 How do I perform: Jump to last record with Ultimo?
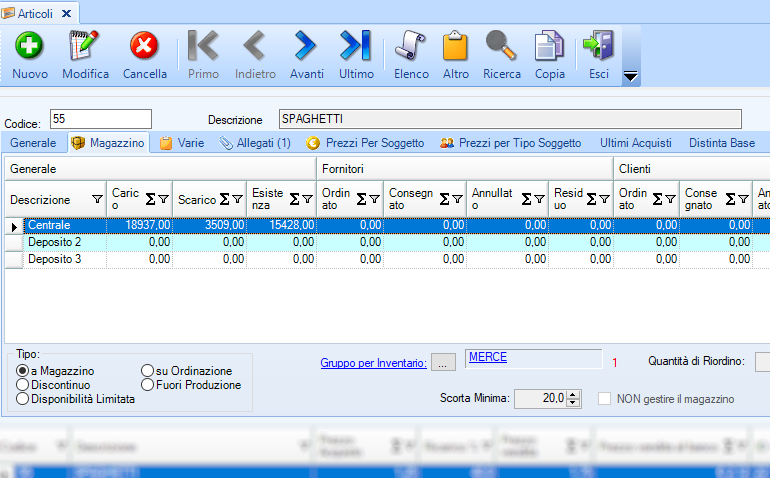(356, 46)
